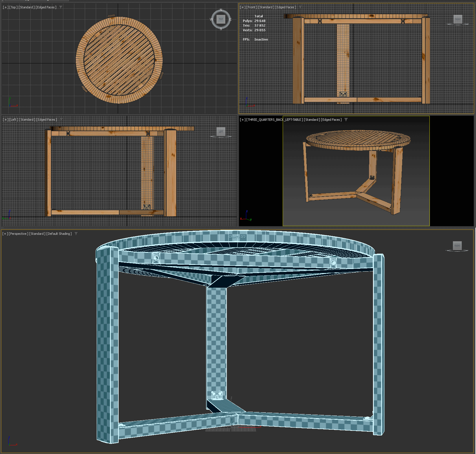This screenshot has height=454, width=476.
Task: Open [Standard] quality menu in Perspective viewport
Action: point(37,234)
